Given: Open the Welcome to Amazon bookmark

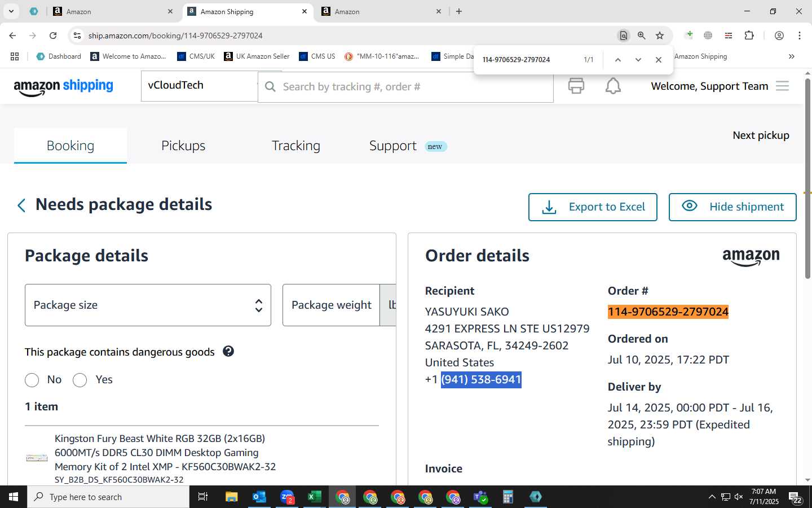Looking at the screenshot, I should (x=129, y=56).
